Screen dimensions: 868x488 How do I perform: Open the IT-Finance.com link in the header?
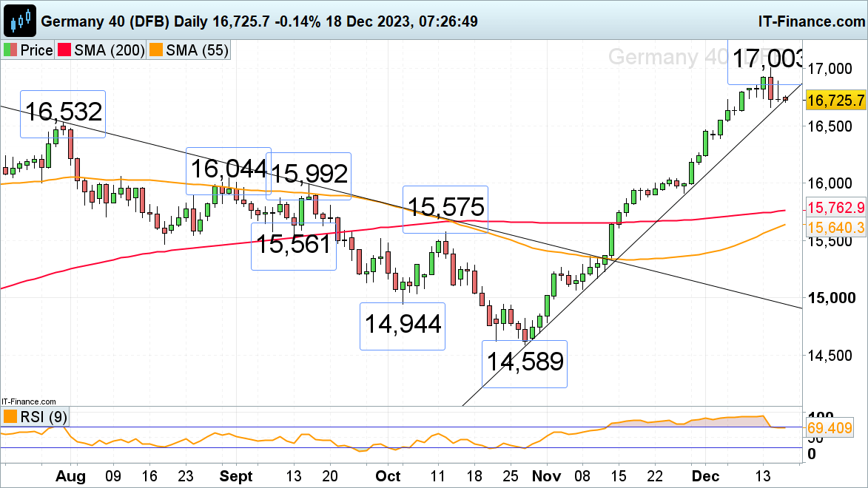pyautogui.click(x=812, y=21)
